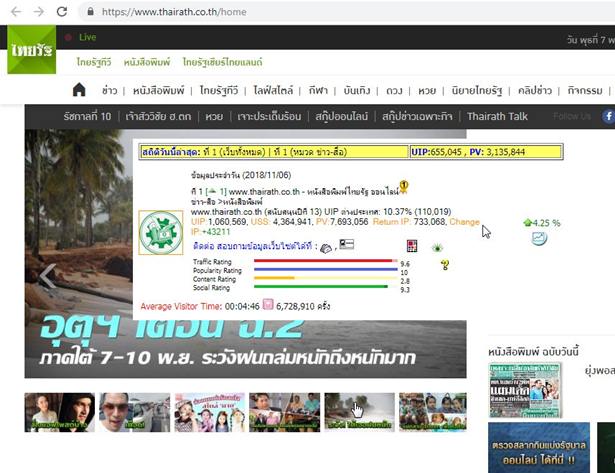Click the QR code icon
Viewport: 615px width, 473px height.
point(412,246)
